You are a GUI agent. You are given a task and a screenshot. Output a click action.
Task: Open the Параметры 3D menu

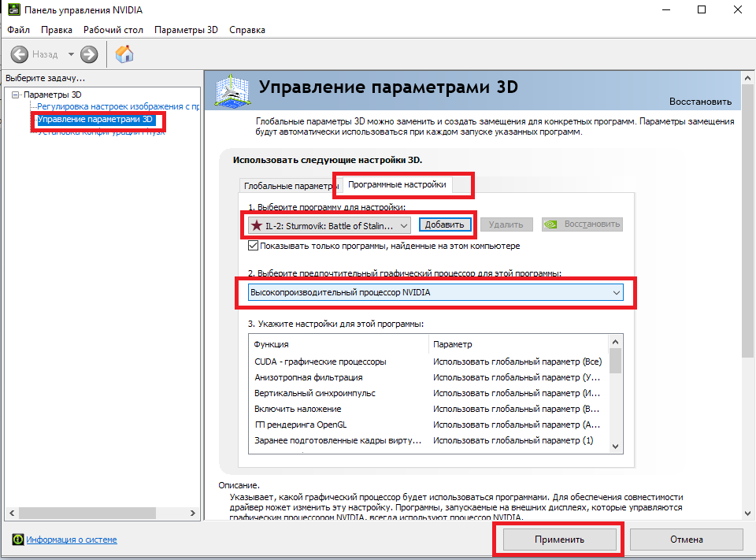click(x=186, y=30)
